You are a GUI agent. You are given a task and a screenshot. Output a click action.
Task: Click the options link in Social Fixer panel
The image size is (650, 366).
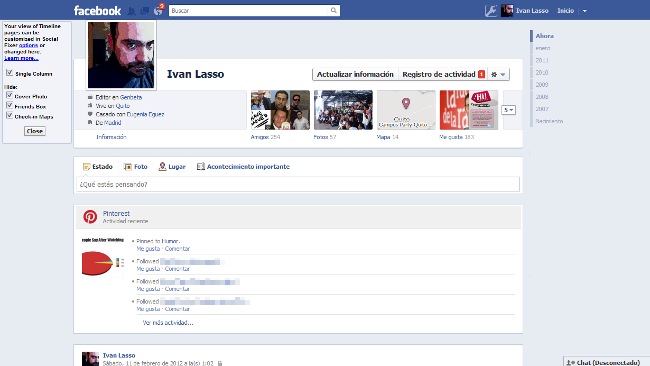[28, 45]
